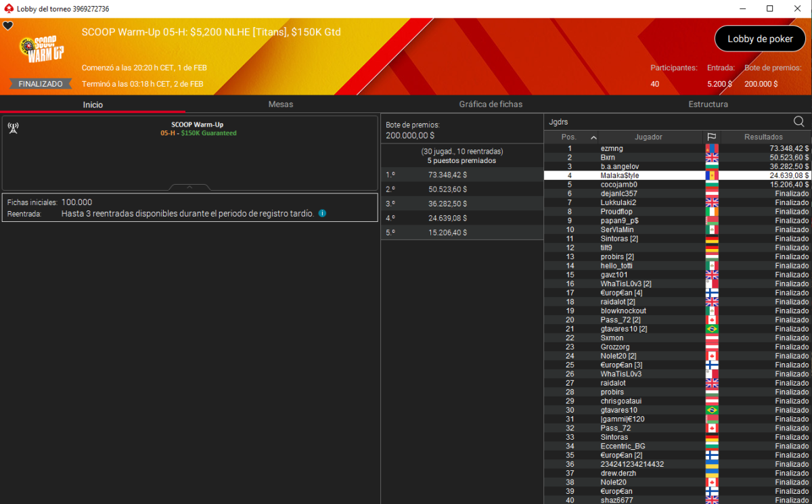Toggle sort order arrow on Pos. column
Screen dimensions: 812x504
tap(593, 137)
